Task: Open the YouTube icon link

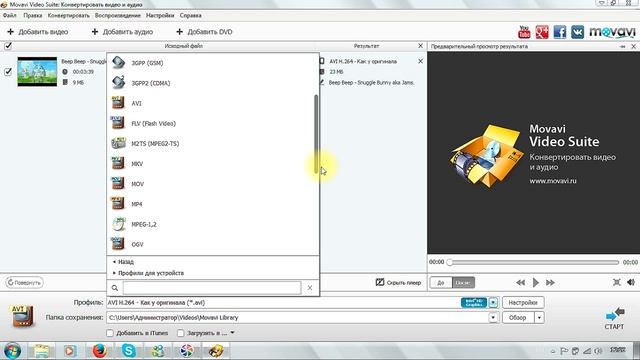Action: [x=524, y=32]
